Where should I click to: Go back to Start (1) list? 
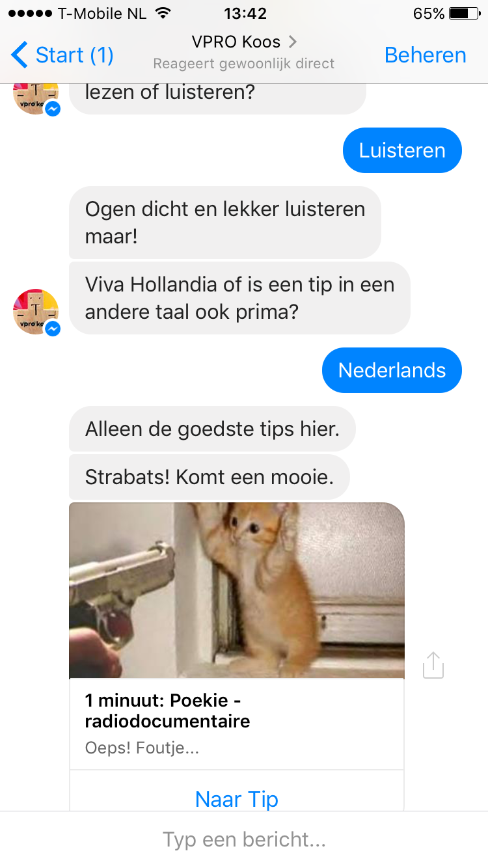62,55
